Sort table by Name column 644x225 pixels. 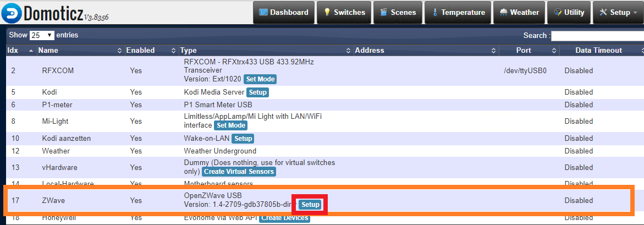tap(80, 51)
